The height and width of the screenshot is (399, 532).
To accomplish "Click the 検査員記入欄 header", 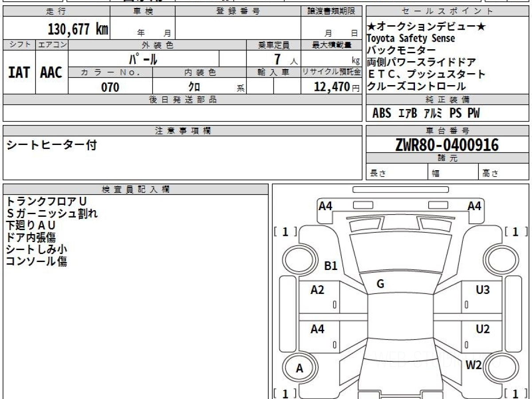I will pyautogui.click(x=136, y=189).
